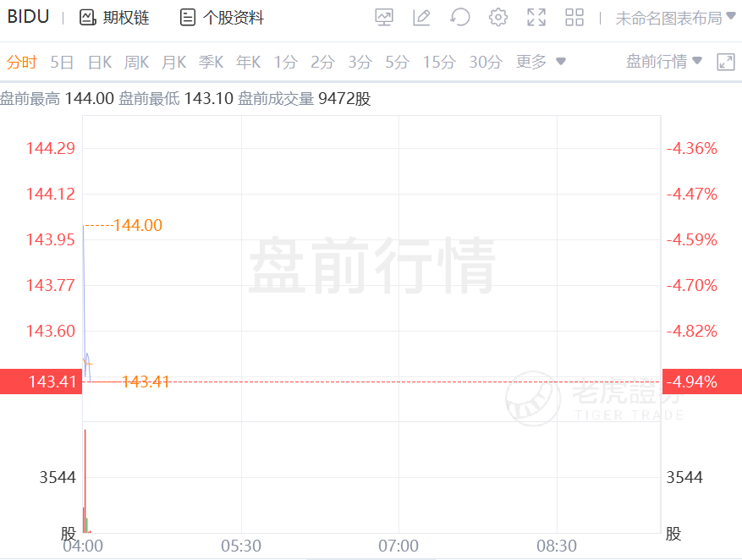Click the 144.29 price axis label
This screenshot has height=560, width=742.
click(50, 149)
